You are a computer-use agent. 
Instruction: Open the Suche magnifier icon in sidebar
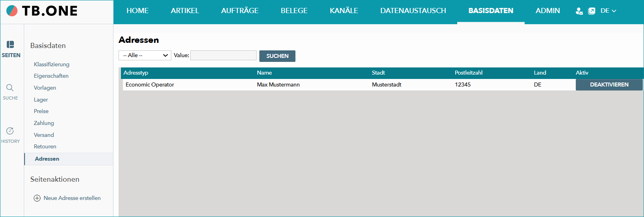[x=10, y=88]
